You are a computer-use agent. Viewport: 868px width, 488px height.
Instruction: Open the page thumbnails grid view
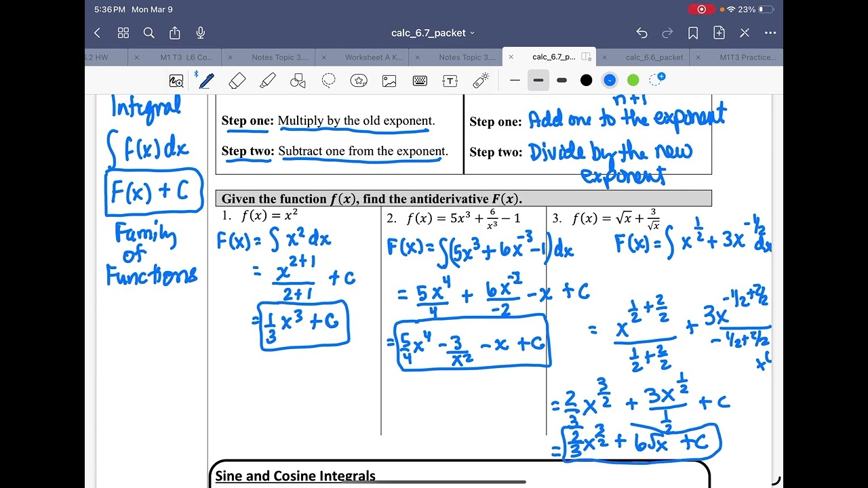click(x=123, y=33)
